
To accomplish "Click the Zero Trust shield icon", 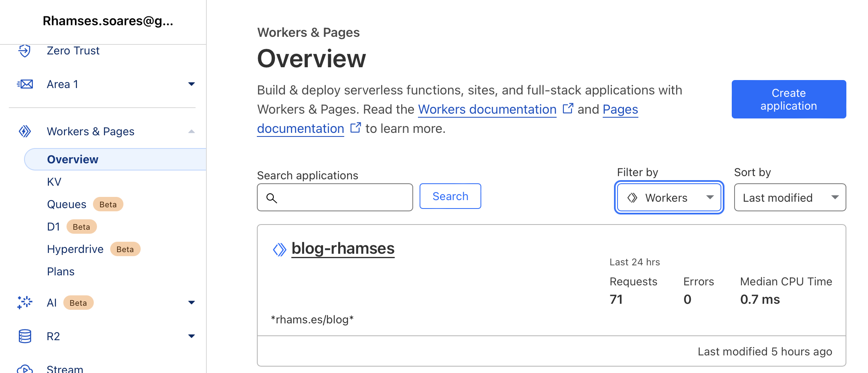I will (x=25, y=50).
